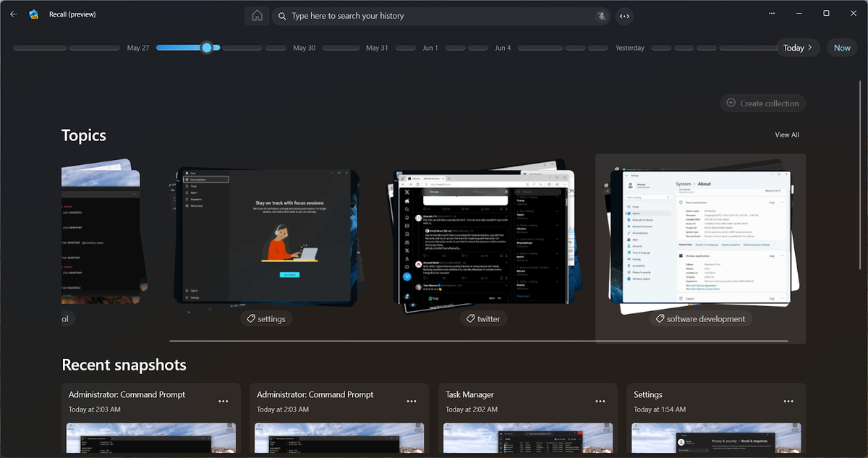Open View All for Topics
The height and width of the screenshot is (458, 868).
786,135
